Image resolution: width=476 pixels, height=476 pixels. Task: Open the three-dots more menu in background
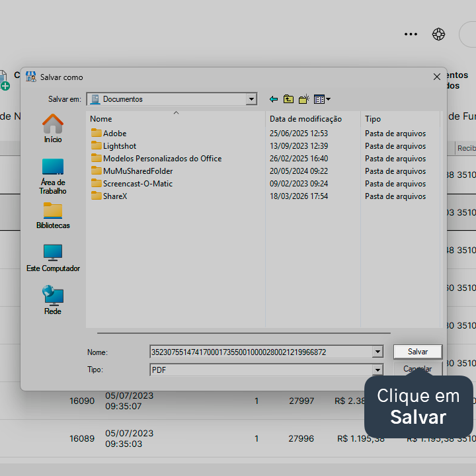[x=411, y=34]
